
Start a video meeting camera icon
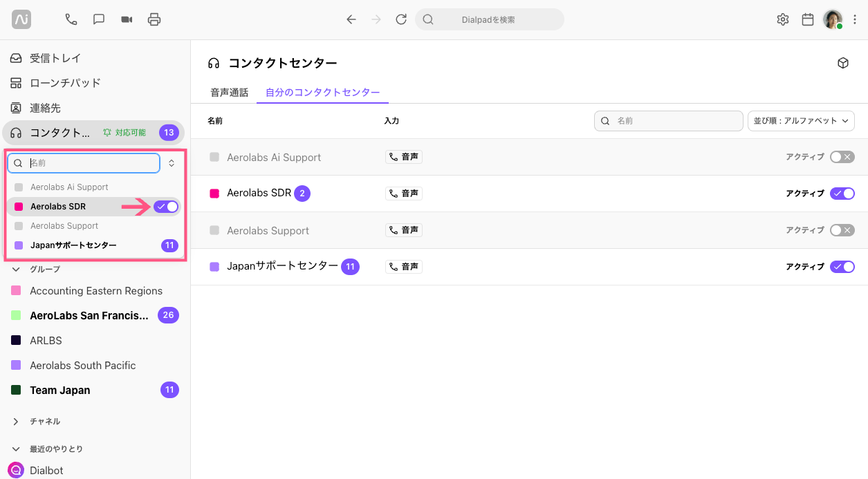(x=127, y=19)
